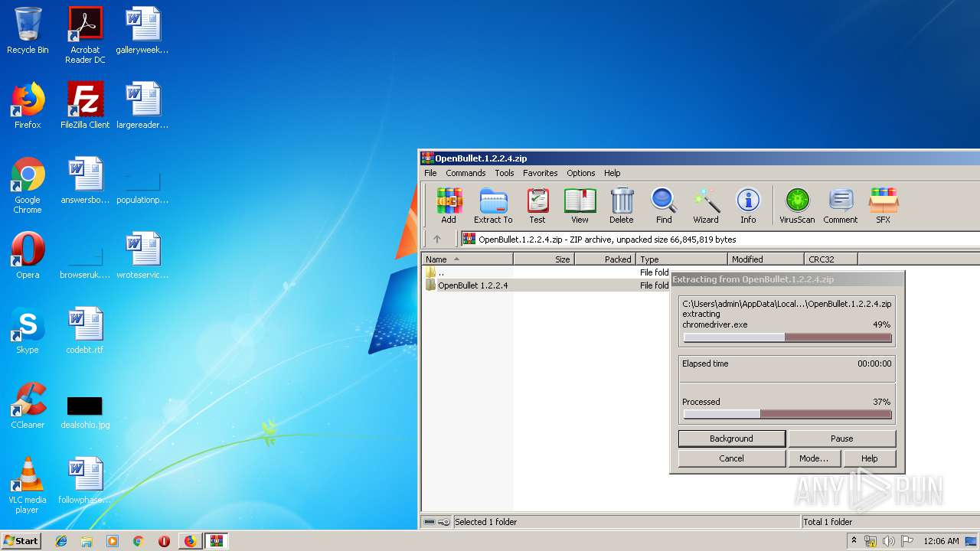Open Internet Explorer from the taskbar
This screenshot has width=980, height=551.
[61, 541]
